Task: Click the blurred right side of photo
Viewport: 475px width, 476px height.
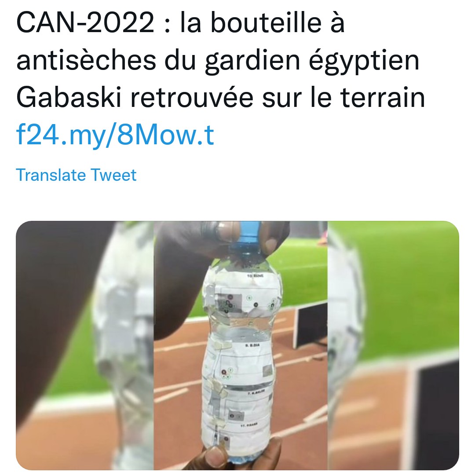Action: pyautogui.click(x=393, y=345)
